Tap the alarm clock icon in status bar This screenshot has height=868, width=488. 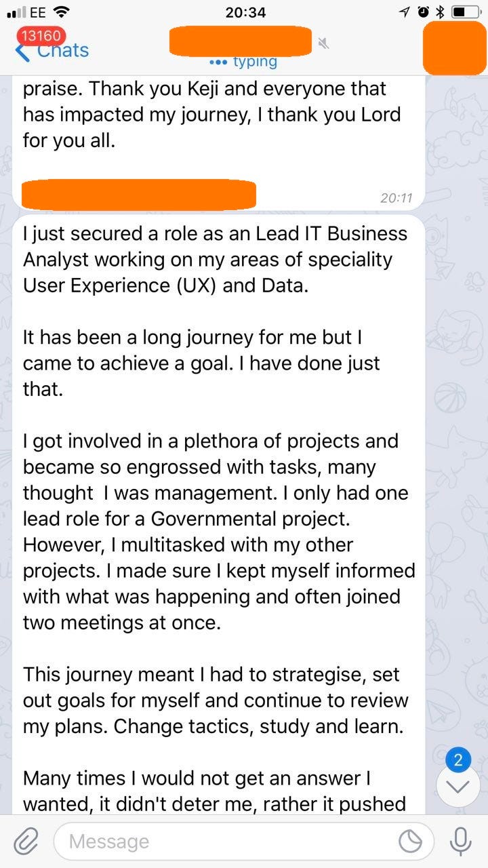(423, 12)
